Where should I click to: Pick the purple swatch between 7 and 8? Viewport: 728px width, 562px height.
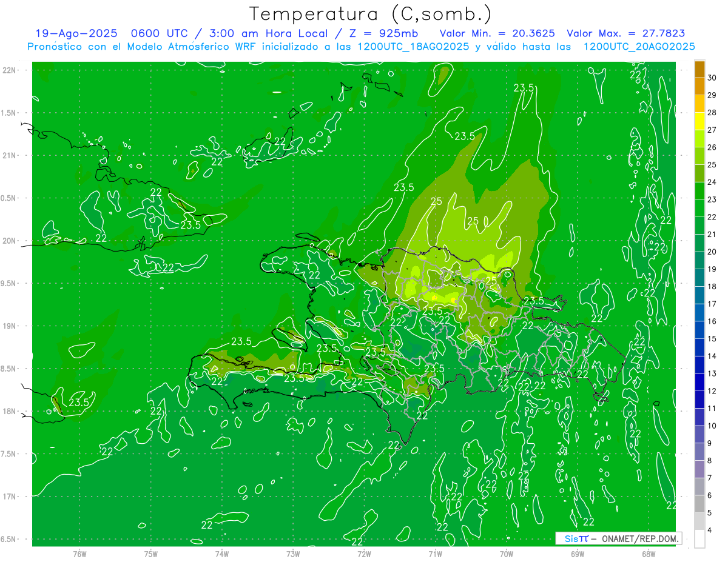699,469
